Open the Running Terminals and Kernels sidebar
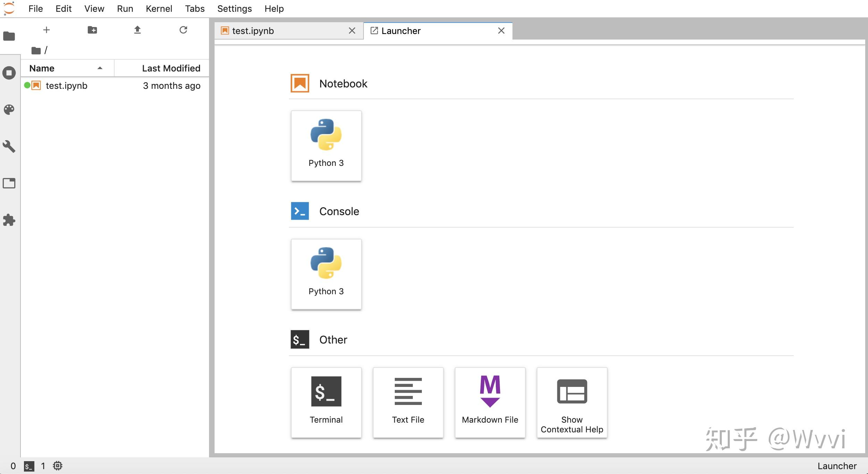 pyautogui.click(x=9, y=73)
